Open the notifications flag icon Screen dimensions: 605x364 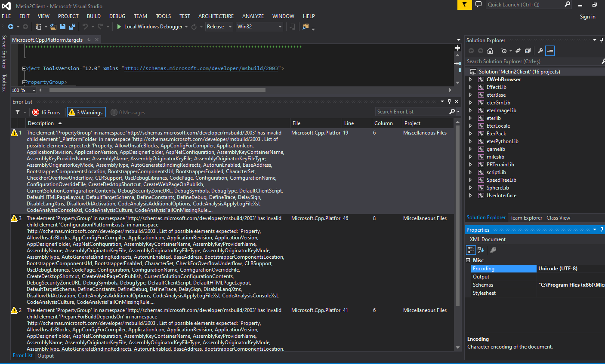pos(464,5)
